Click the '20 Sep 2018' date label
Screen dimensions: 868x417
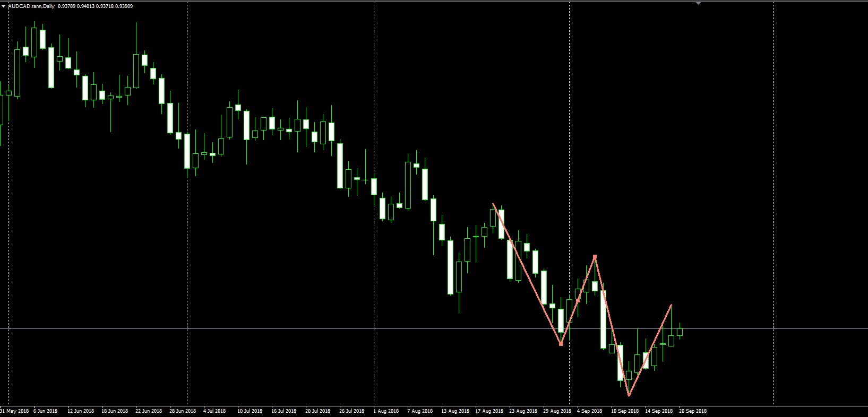coord(693,411)
